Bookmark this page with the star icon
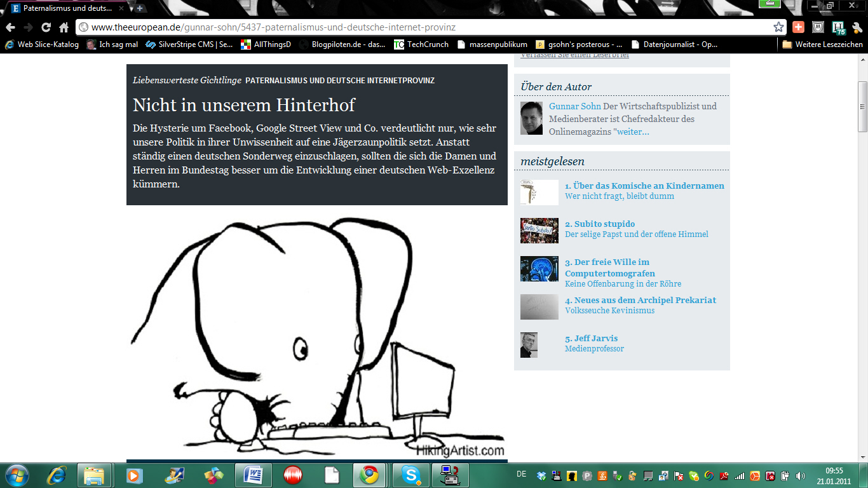Screen dimensions: 868x488 (x=778, y=27)
